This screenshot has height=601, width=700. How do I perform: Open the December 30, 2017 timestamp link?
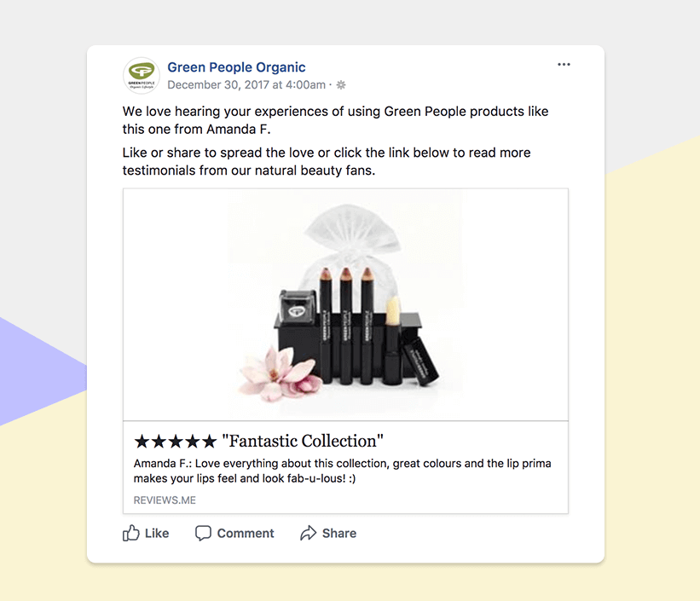coord(246,84)
